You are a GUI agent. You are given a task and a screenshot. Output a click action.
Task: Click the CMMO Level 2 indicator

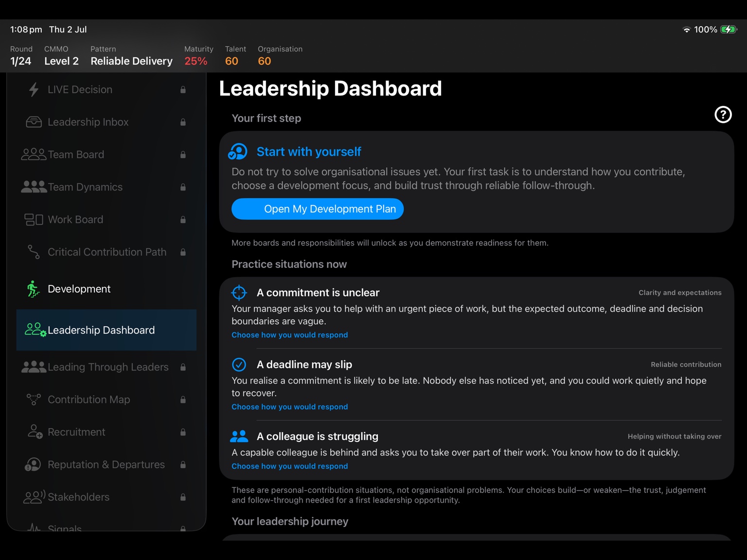pos(61,56)
